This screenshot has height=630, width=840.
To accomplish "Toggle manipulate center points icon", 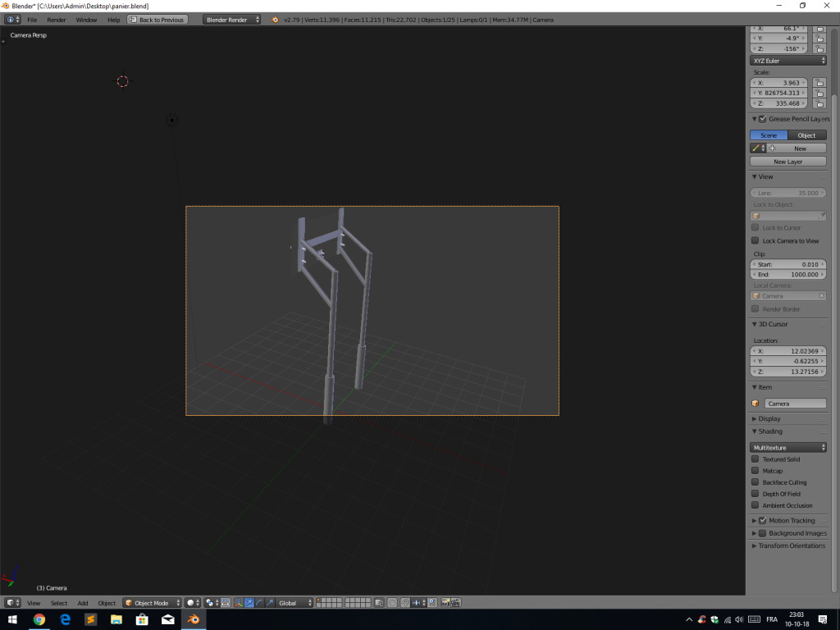I will (x=226, y=603).
